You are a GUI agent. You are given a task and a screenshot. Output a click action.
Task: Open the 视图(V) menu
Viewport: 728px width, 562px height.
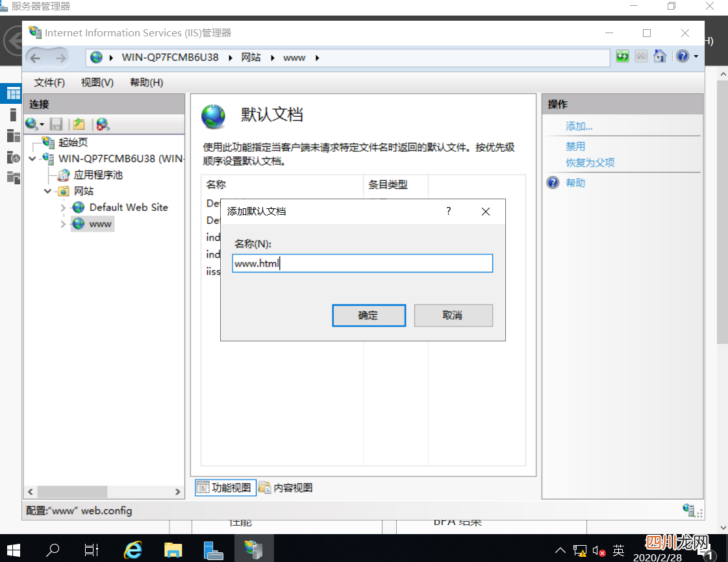click(x=97, y=82)
